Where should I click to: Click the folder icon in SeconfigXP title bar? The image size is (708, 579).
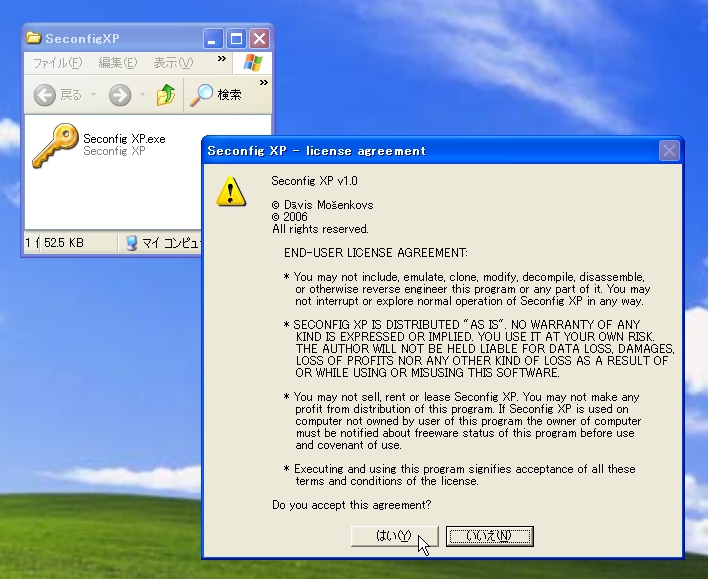coord(33,38)
